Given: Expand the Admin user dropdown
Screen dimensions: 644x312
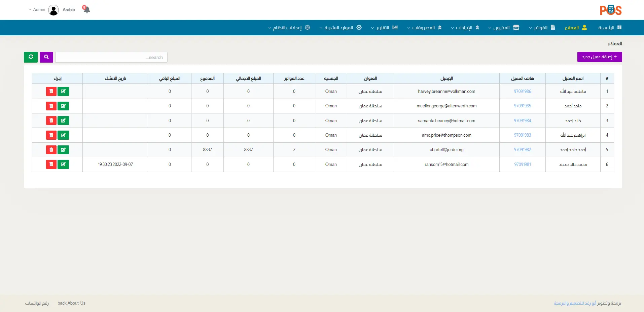Looking at the screenshot, I should 37,10.
